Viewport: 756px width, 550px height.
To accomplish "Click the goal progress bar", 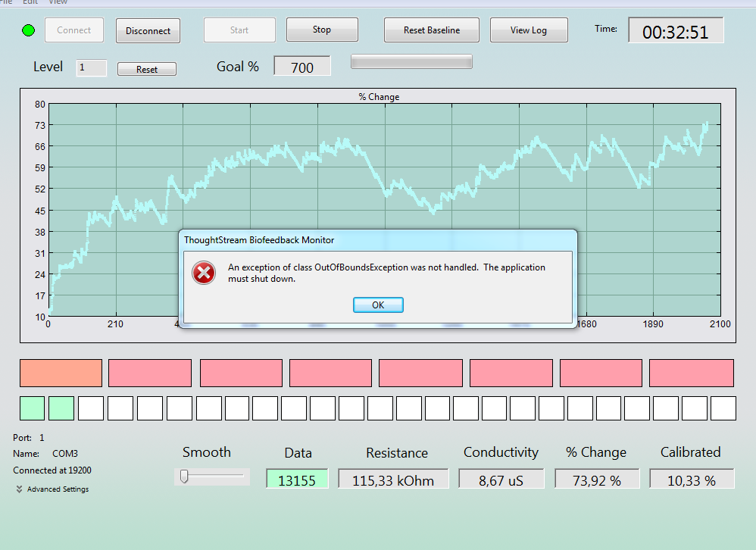I will coord(411,61).
